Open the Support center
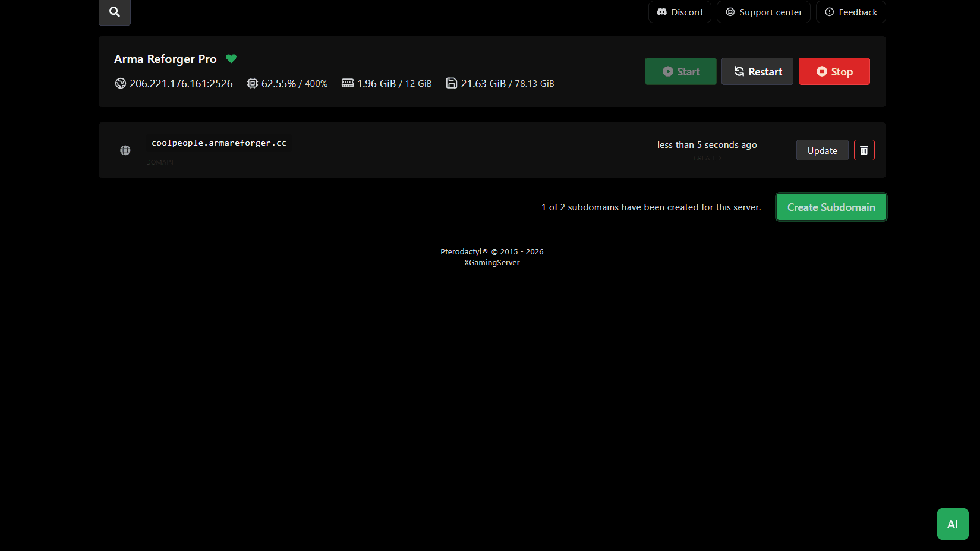This screenshot has width=980, height=551. pos(764,12)
